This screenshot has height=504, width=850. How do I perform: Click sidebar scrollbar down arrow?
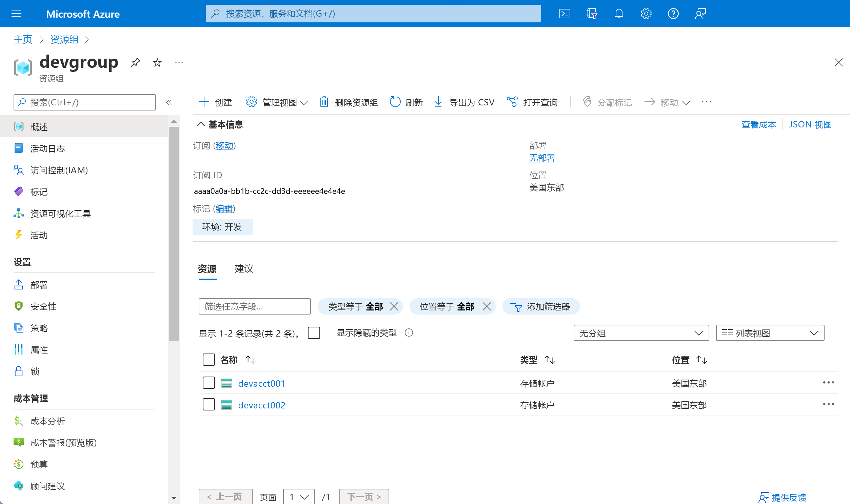point(174,498)
